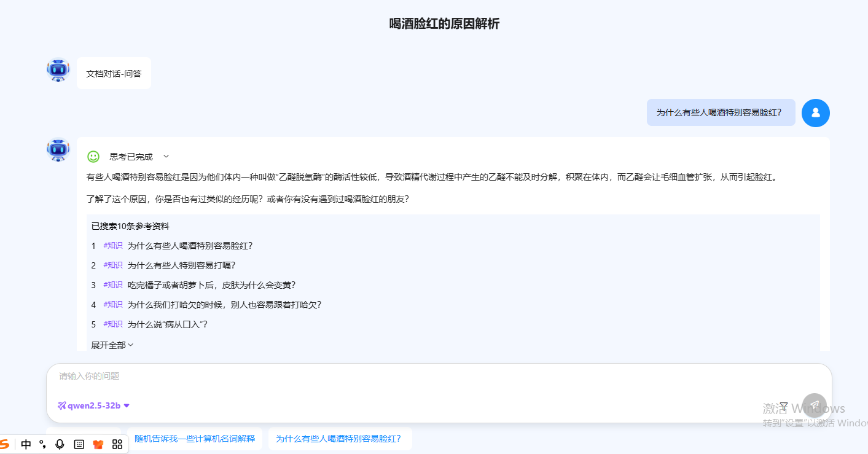Open the IME toolbox grid icon
The image size is (868, 454).
pyautogui.click(x=117, y=444)
